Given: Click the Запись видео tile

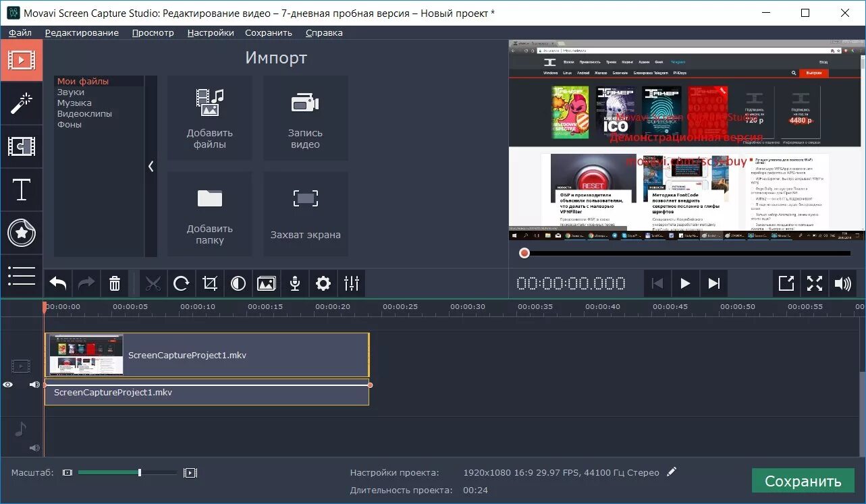Looking at the screenshot, I should 306,118.
